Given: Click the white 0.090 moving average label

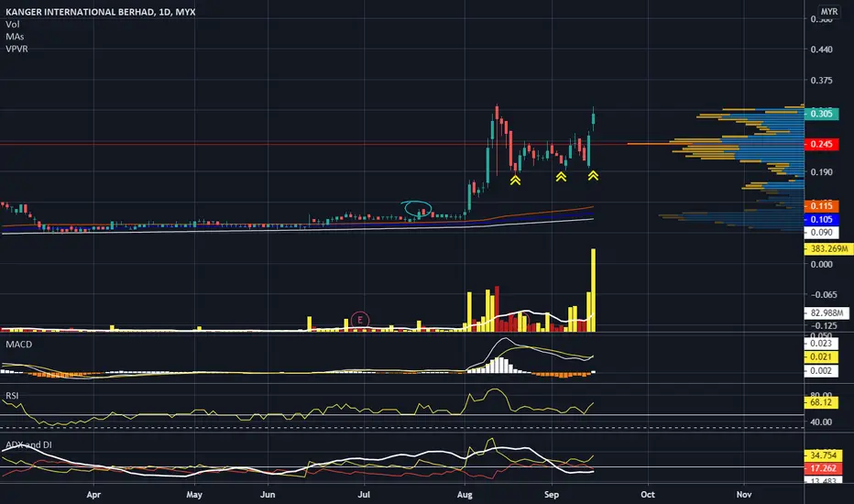Looking at the screenshot, I should [821, 232].
